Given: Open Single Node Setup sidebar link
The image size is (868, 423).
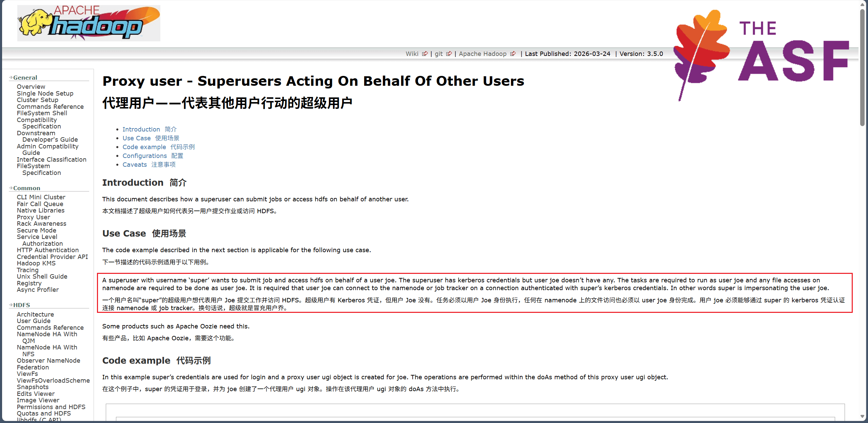Looking at the screenshot, I should pyautogui.click(x=45, y=94).
